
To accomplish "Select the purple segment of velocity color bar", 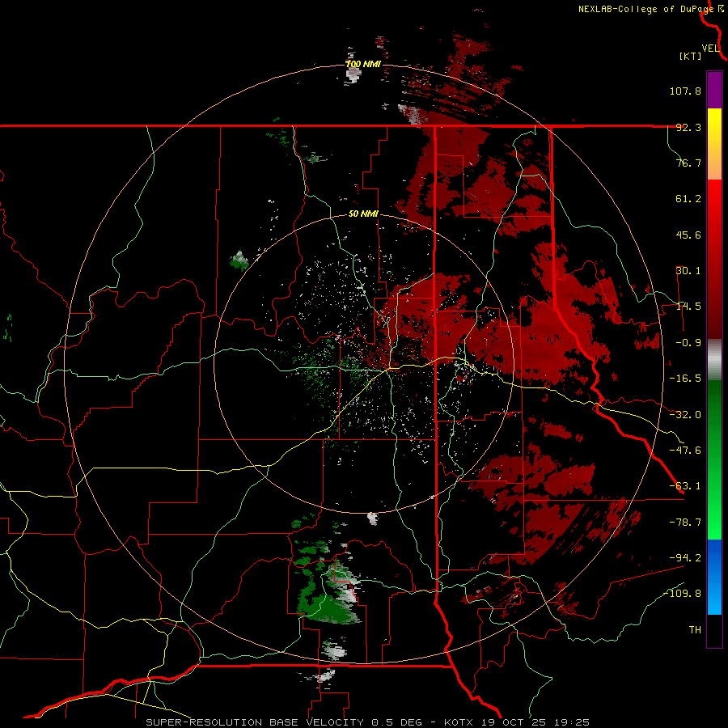I will tap(714, 90).
